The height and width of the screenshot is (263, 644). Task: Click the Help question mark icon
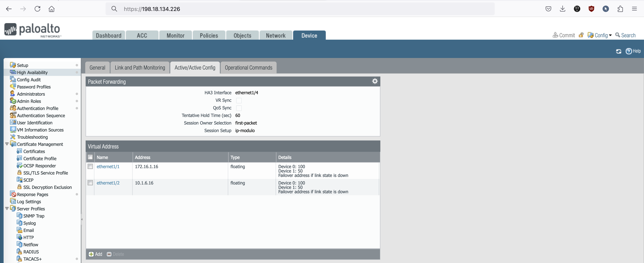(x=628, y=51)
